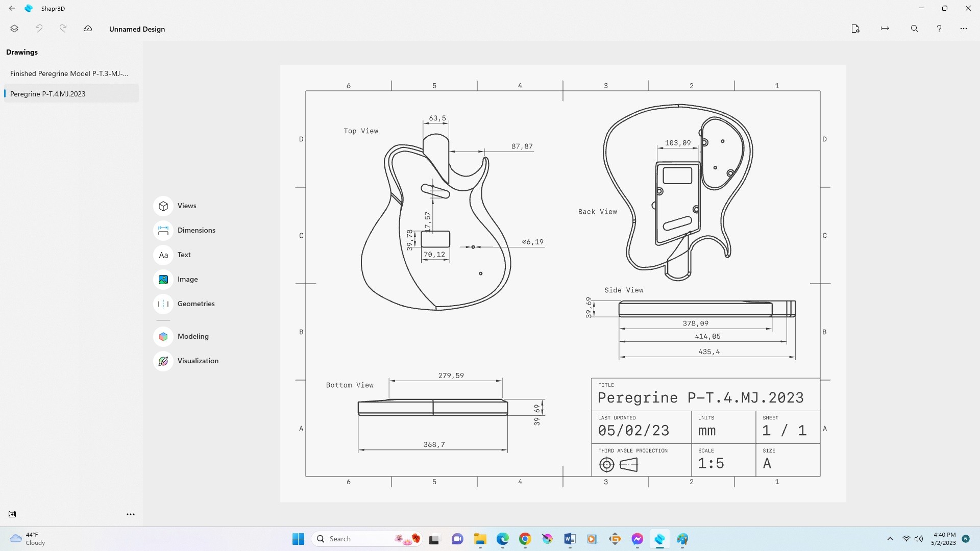
Task: Select the Dimensions tool icon
Action: [163, 231]
